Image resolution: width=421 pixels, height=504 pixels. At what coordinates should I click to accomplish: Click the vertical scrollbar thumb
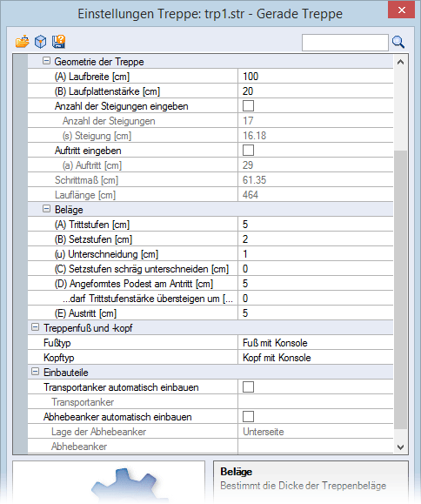(400, 289)
